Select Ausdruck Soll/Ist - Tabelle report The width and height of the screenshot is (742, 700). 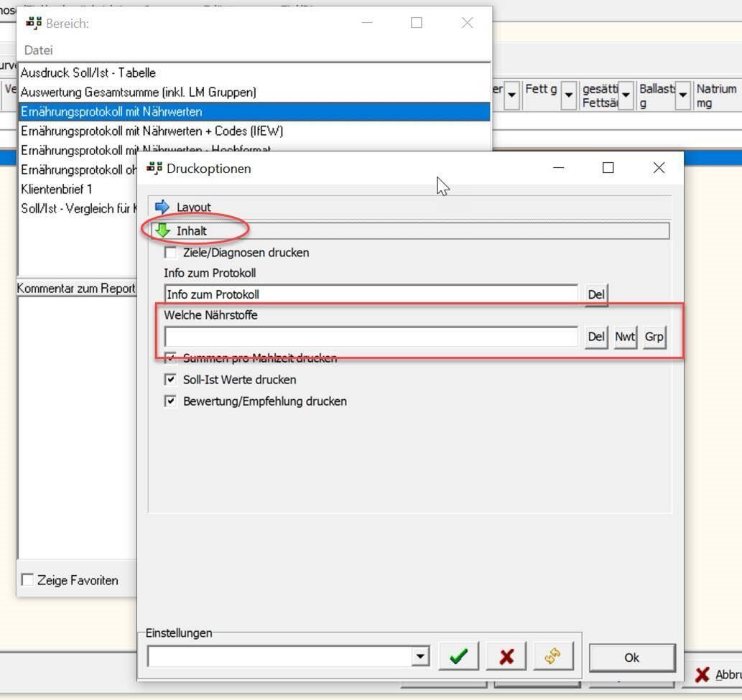point(88,73)
